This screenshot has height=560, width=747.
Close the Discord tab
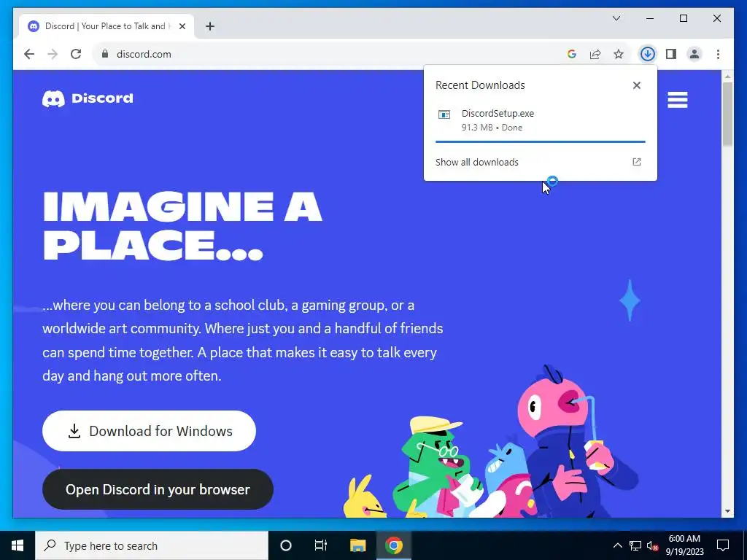point(182,26)
